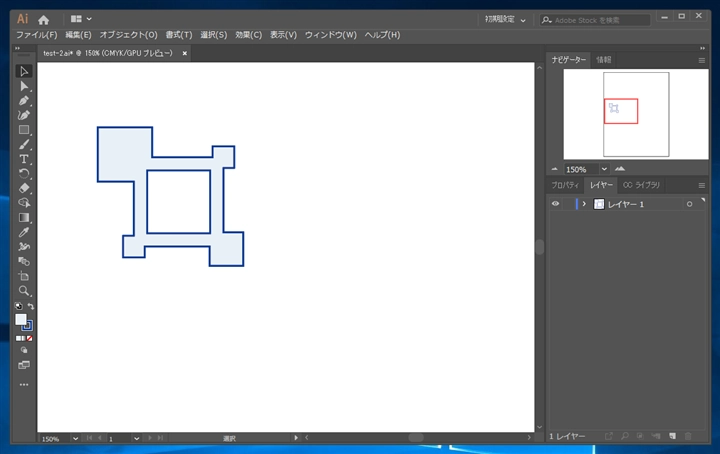Open the 編集(E) menu
The image size is (720, 454).
78,35
